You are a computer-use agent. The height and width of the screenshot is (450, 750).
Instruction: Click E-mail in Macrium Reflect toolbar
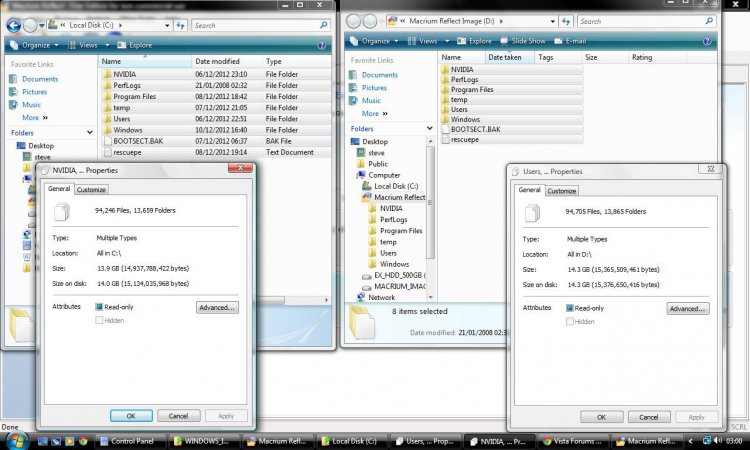(570, 41)
